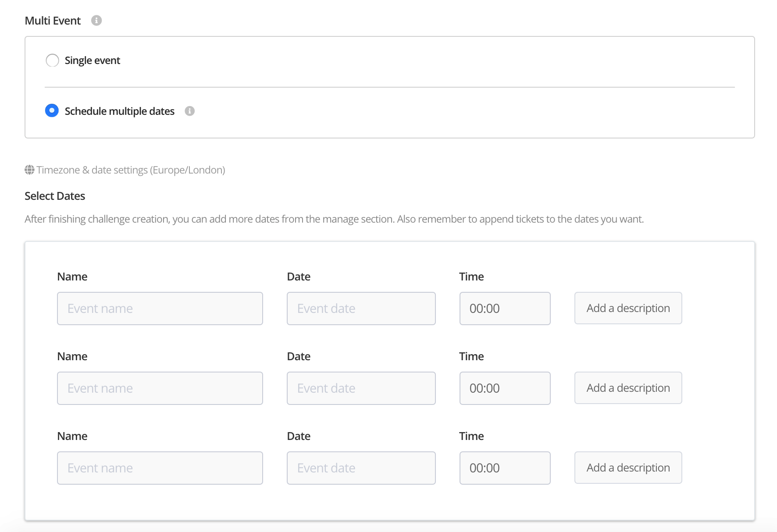
Task: Click the info icon next to Multi Event
Action: [96, 21]
